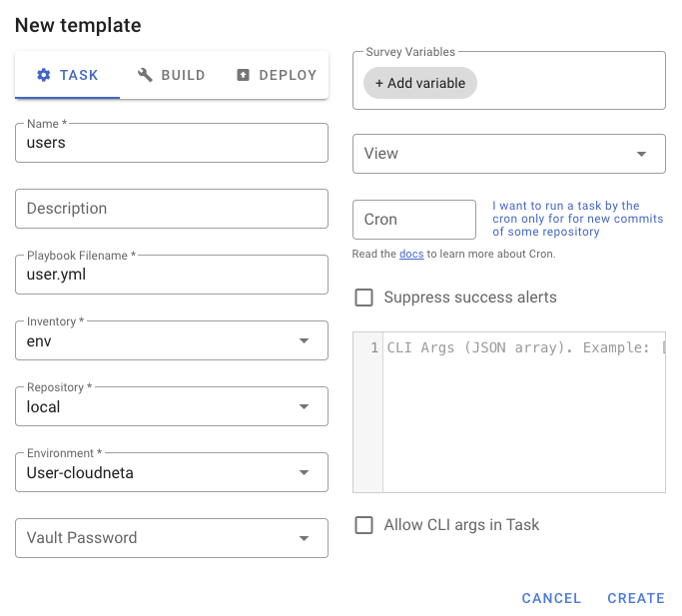Switch to the DEPLOY tab
This screenshot has height=616, width=682.
coord(277,75)
